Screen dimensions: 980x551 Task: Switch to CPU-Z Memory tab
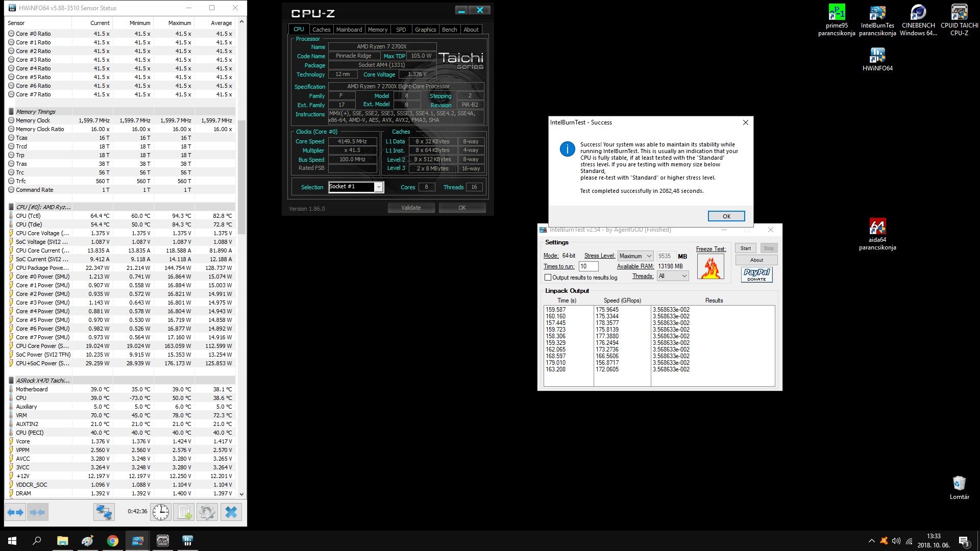click(377, 30)
